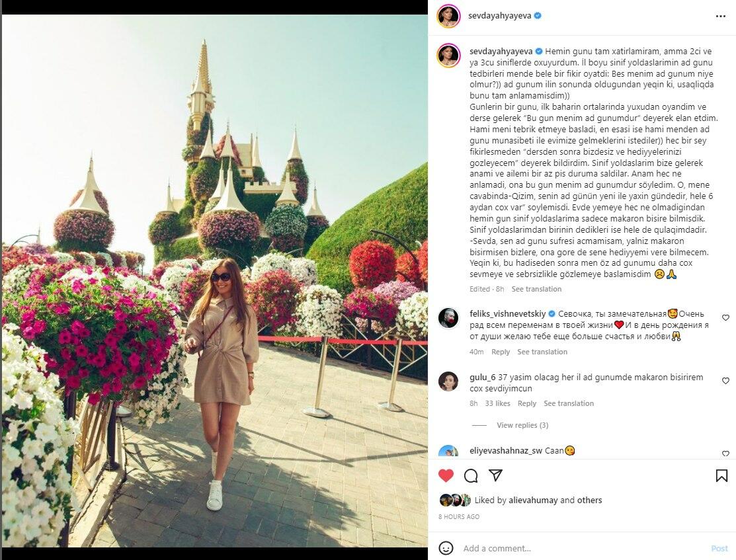Viewport: 736px width, 560px height.
Task: Reply to feliks_vishnevetskiy's comment
Action: coord(501,352)
